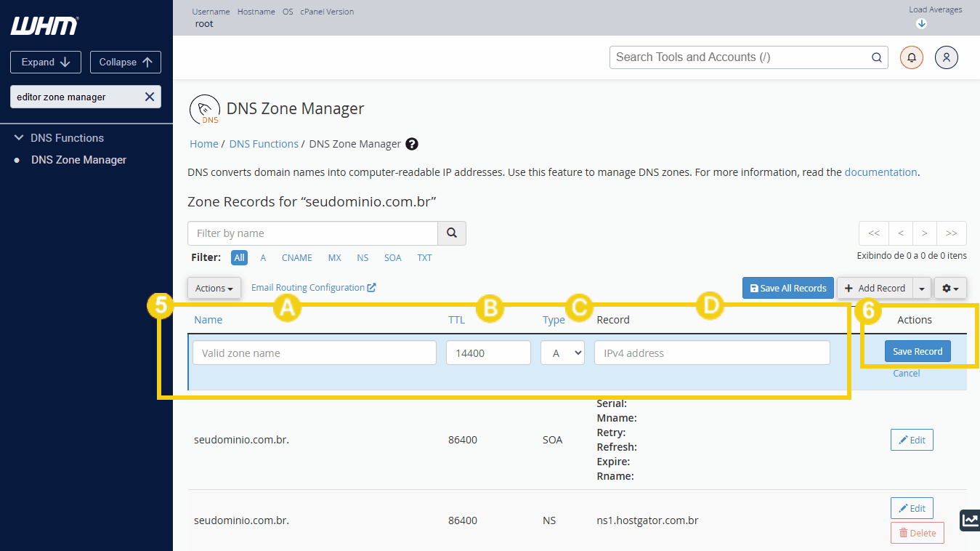Viewport: 980px width, 551px height.
Task: Filter records by A type
Action: (263, 257)
